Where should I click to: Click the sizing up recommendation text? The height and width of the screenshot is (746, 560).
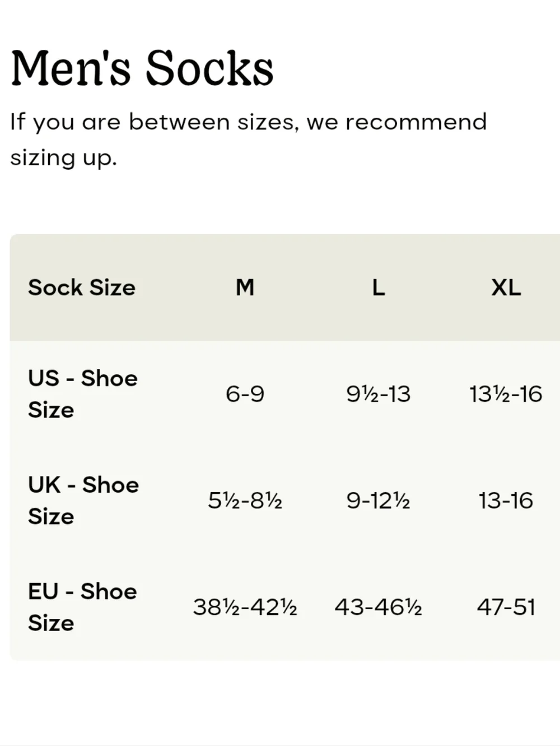pos(249,140)
